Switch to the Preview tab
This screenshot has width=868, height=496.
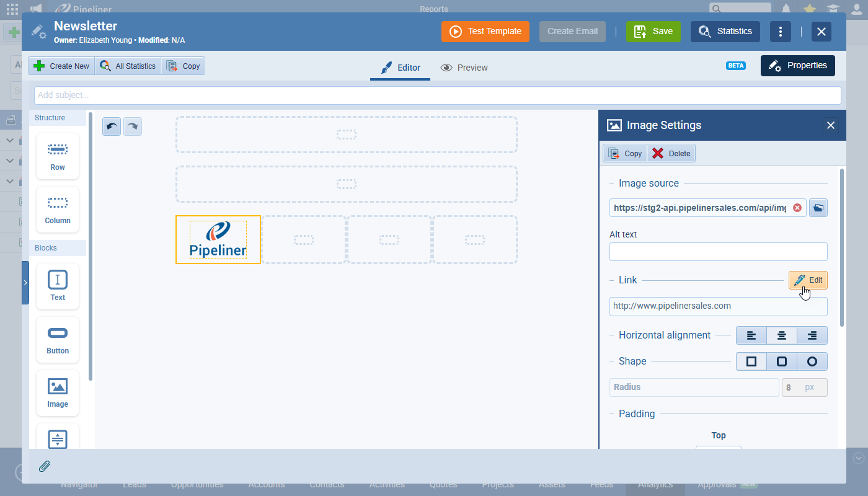464,68
